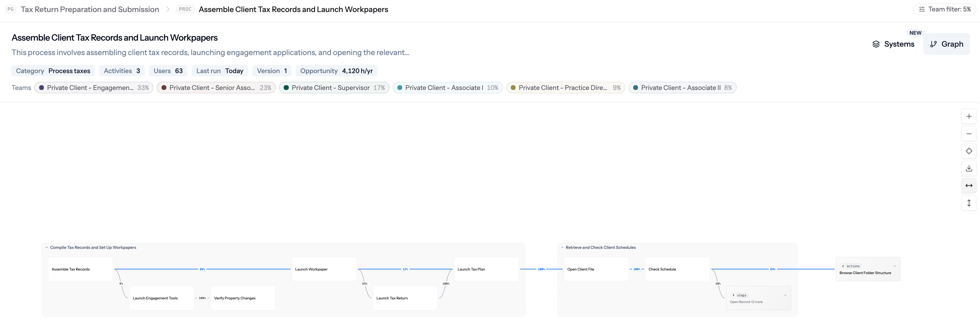Image resolution: width=980 pixels, height=328 pixels.
Task: Select the Open Client File node
Action: click(x=596, y=269)
